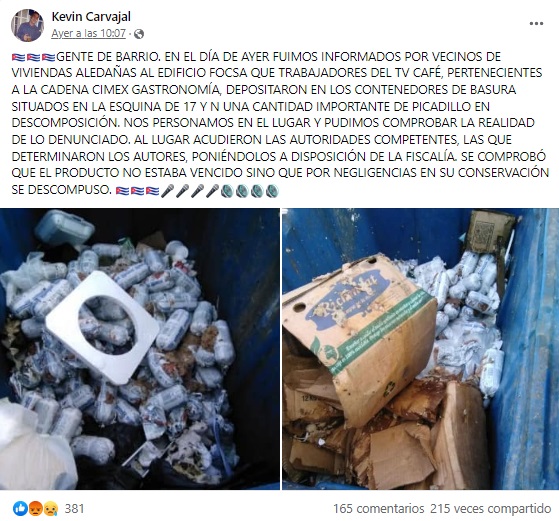559x521 pixels.
Task: Open the '215 veces compartido' shares list
Action: (x=491, y=509)
